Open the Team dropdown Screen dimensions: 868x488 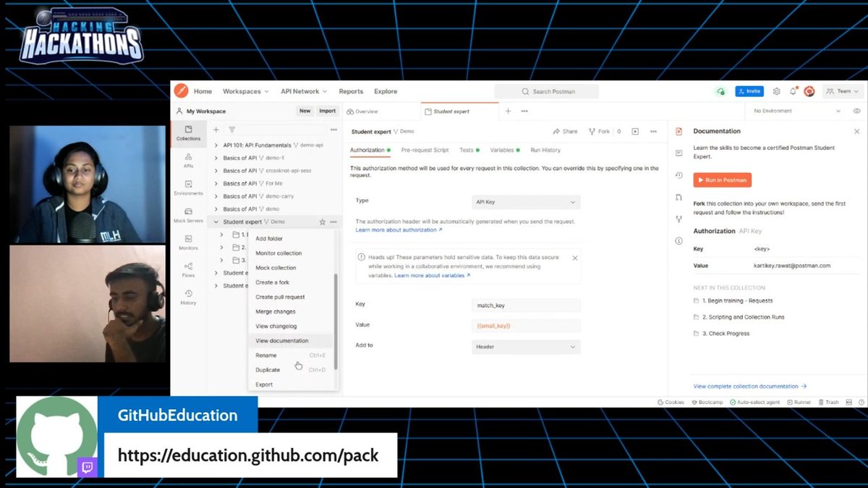843,91
